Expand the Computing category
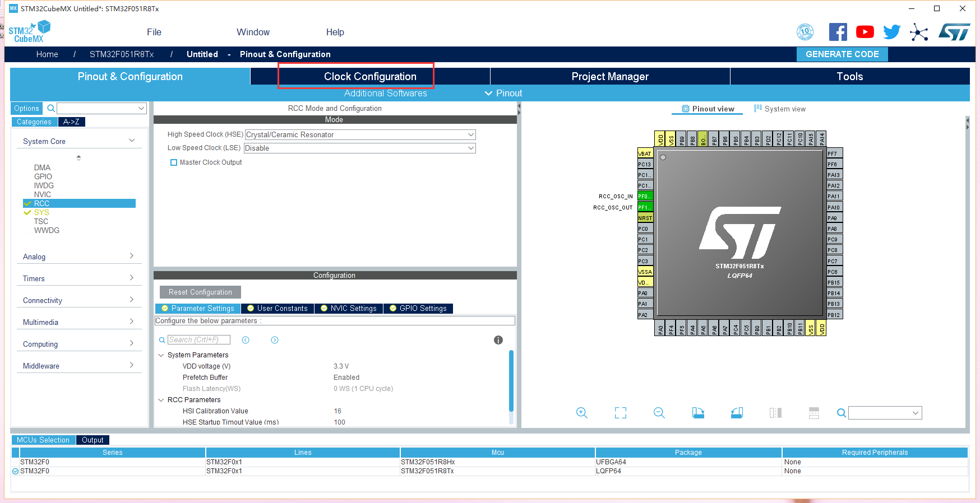 click(x=132, y=343)
